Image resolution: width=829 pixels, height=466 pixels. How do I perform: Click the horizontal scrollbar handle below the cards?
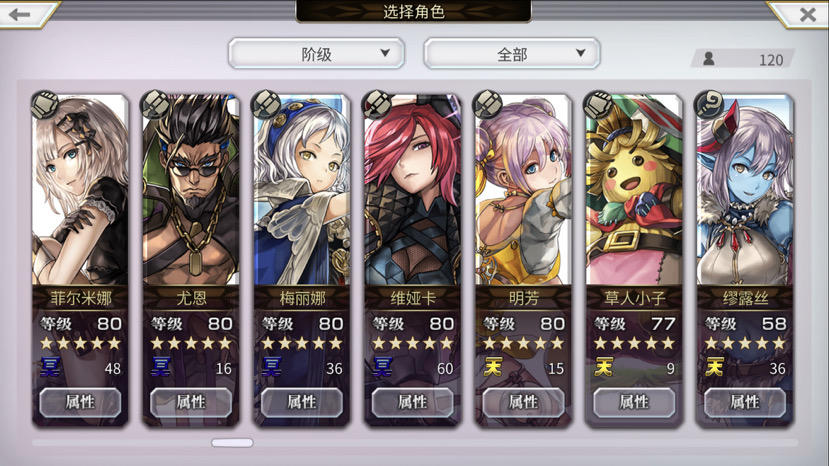point(232,443)
